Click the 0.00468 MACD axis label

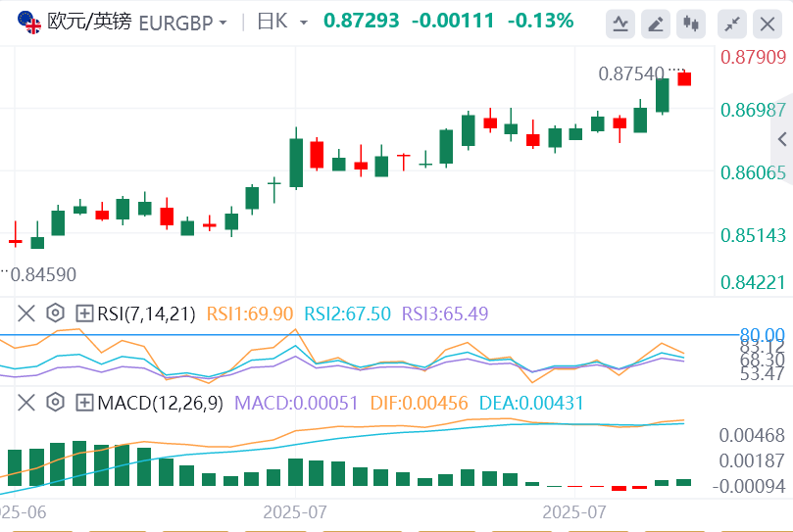point(752,435)
